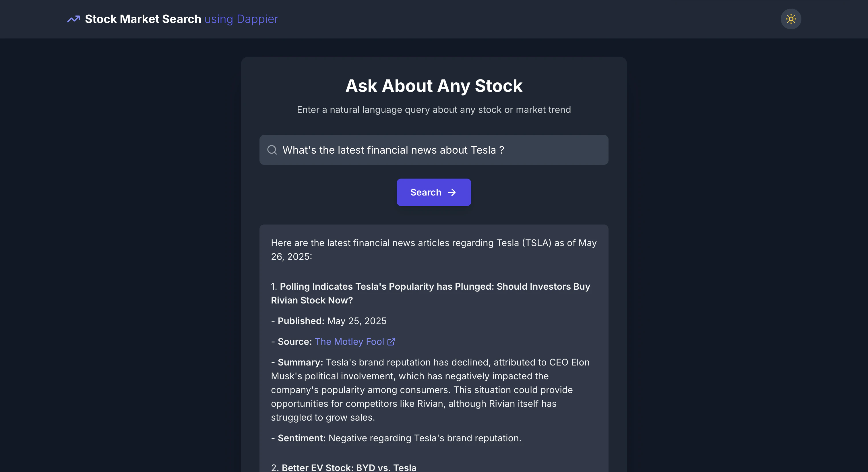Click the "Ask About Any Stock" heading
This screenshot has width=868, height=472.
pyautogui.click(x=434, y=86)
